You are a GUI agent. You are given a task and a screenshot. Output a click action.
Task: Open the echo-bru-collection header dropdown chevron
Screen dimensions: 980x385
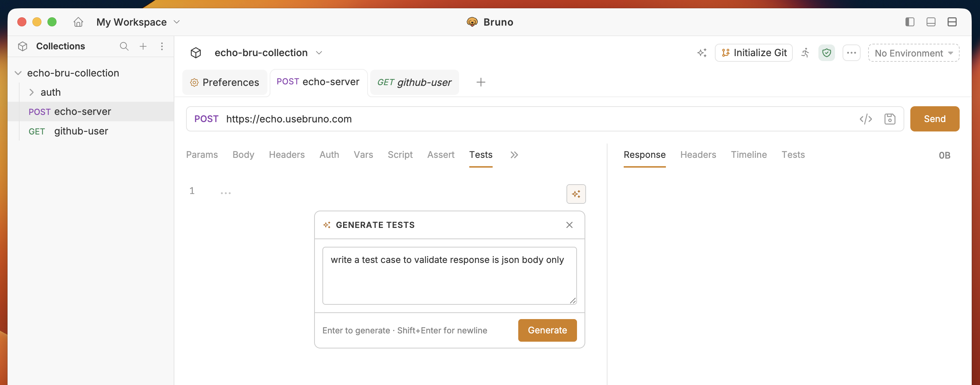[319, 53]
